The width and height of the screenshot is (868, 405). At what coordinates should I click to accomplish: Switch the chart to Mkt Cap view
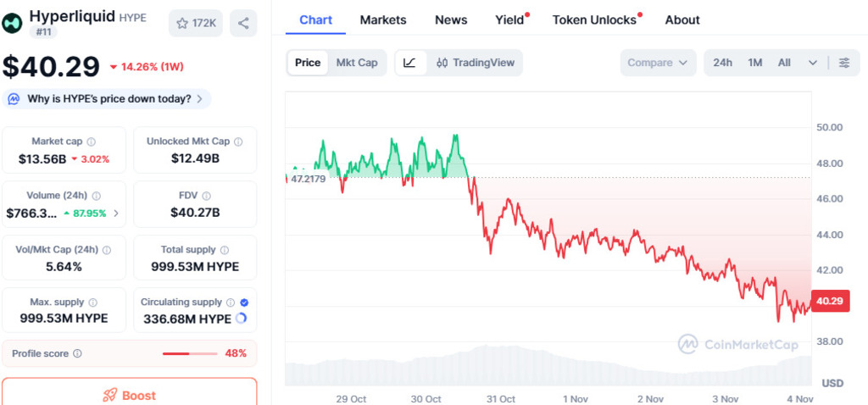point(357,63)
